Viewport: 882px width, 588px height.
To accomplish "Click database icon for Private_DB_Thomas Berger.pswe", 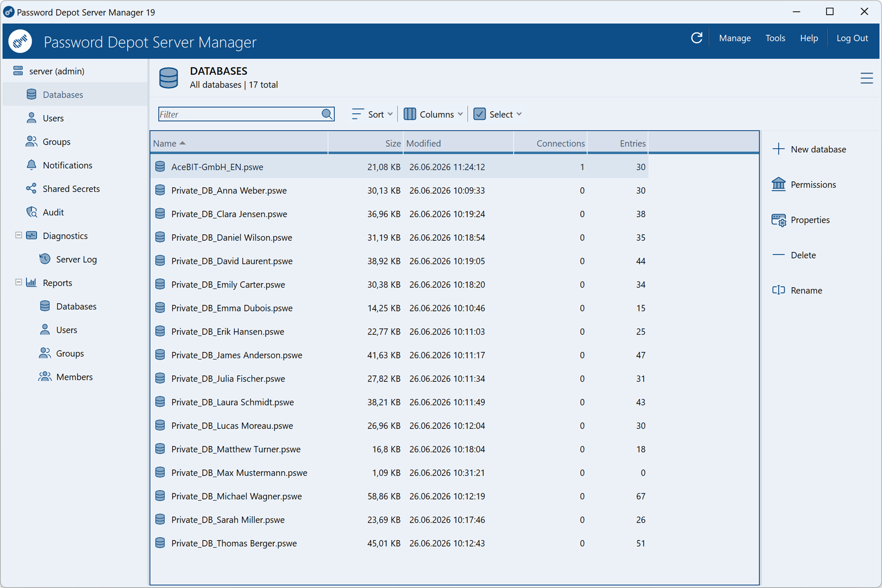I will [160, 543].
